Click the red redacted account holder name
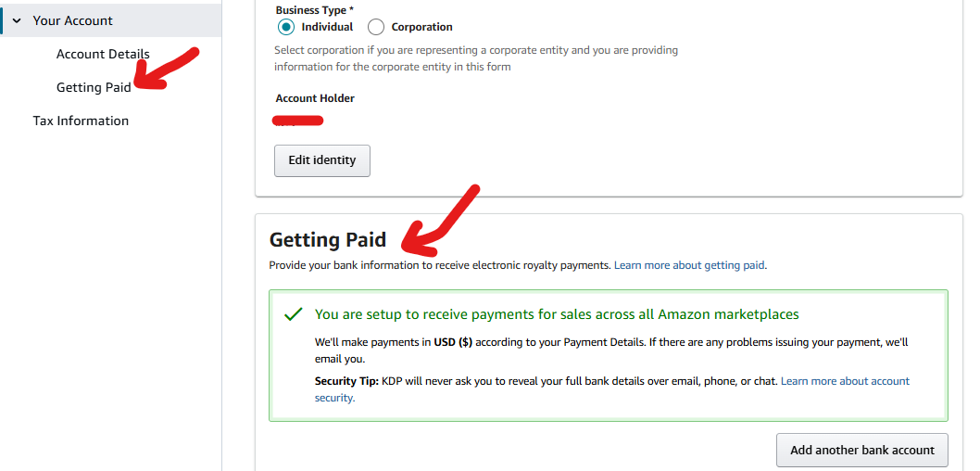This screenshot has height=471, width=980. coord(297,121)
